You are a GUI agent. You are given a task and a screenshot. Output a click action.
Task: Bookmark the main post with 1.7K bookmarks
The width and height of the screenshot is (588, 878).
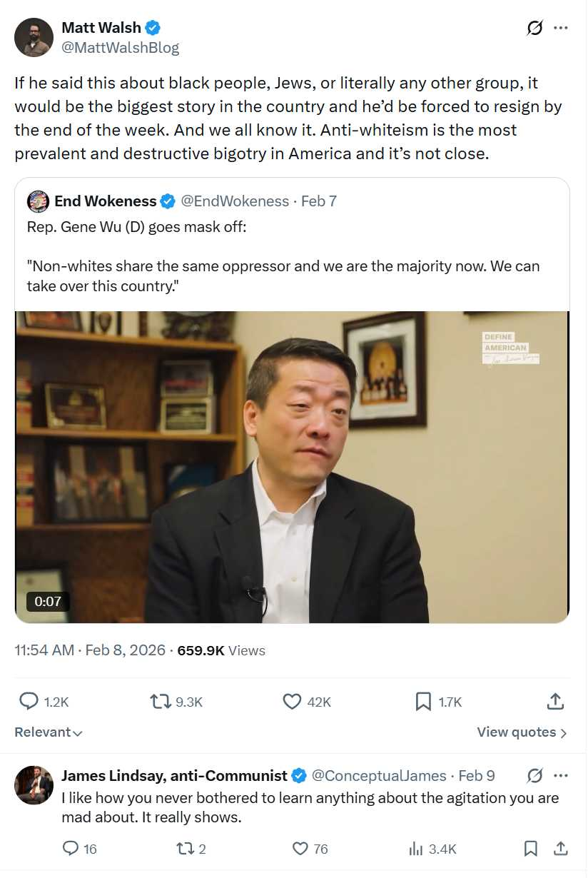(x=423, y=702)
